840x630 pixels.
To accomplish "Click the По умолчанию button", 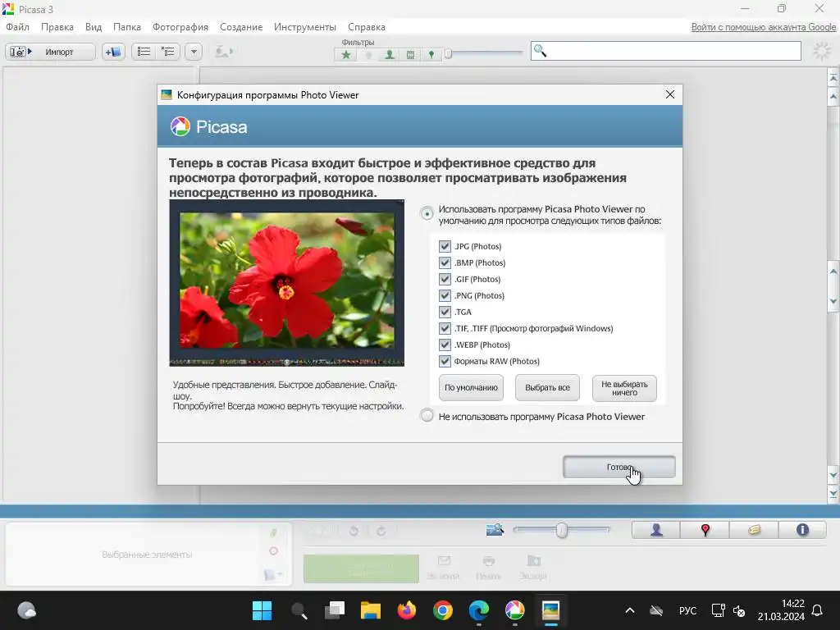I will [471, 388].
